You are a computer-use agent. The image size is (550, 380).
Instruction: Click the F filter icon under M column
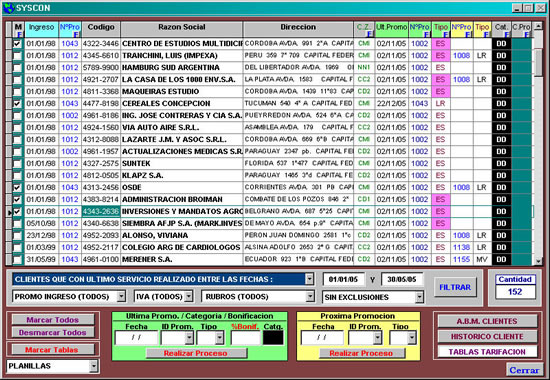tap(19, 35)
